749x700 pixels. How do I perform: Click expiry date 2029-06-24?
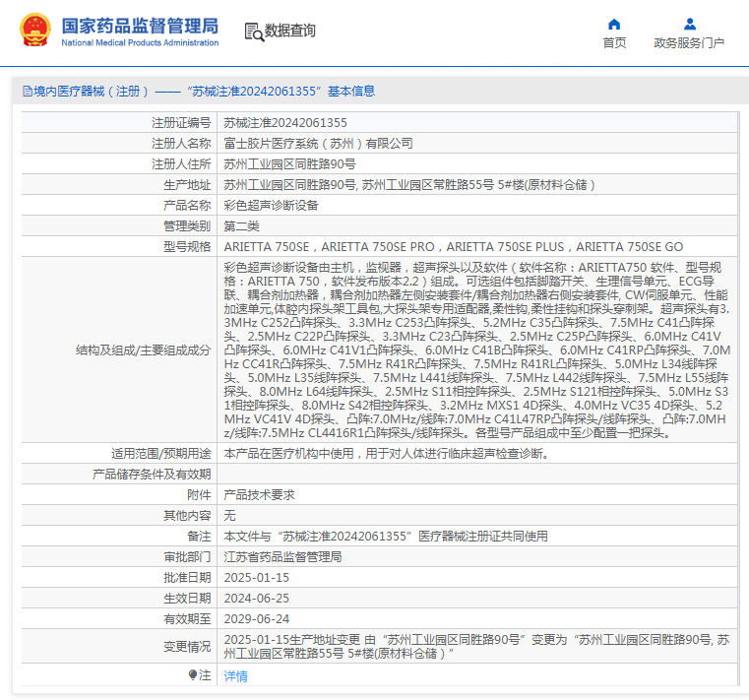pyautogui.click(x=257, y=618)
